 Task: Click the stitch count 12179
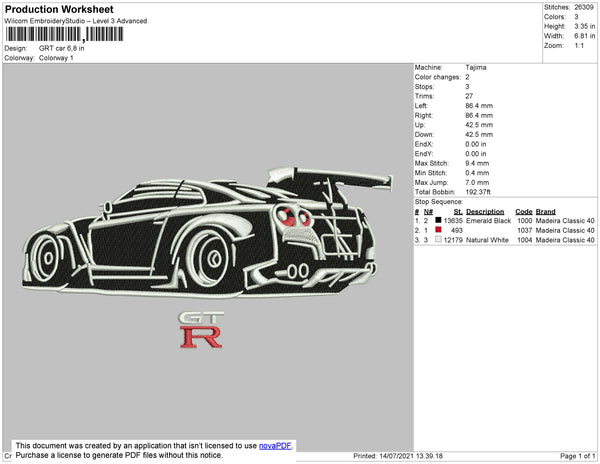tap(453, 240)
